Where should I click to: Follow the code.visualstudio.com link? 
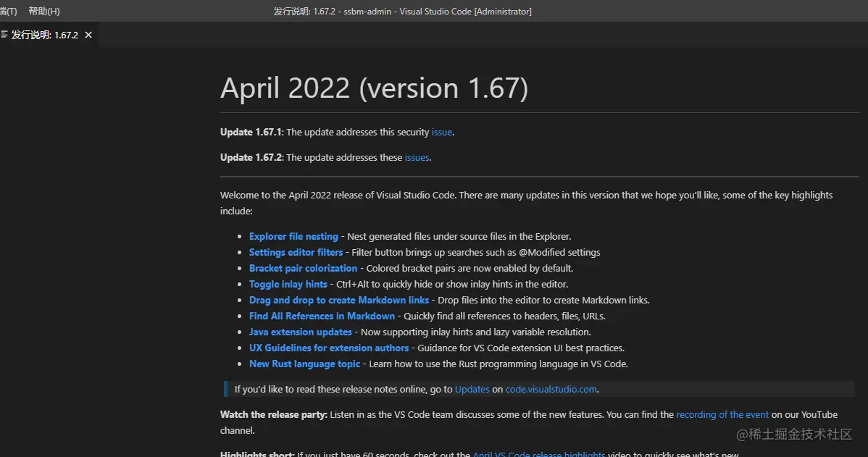(x=551, y=390)
